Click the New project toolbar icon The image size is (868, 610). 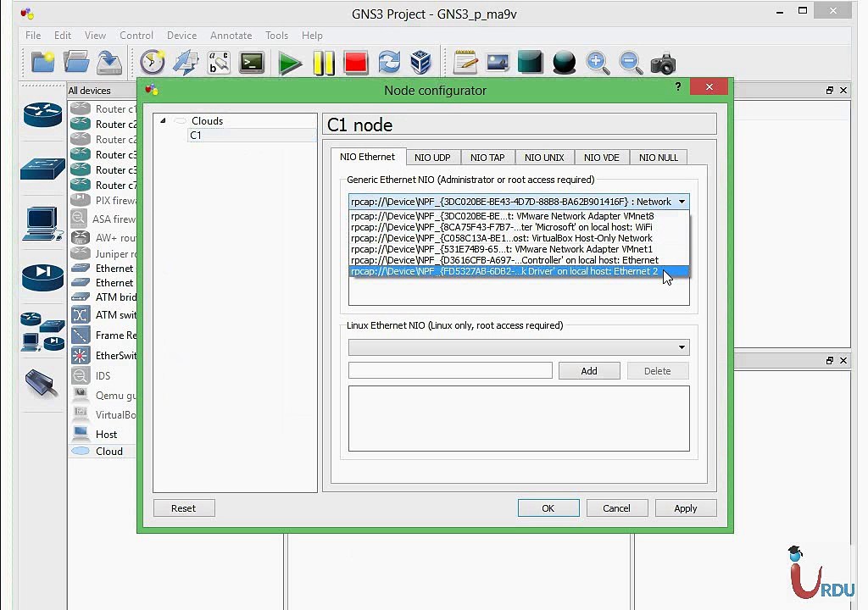click(42, 62)
